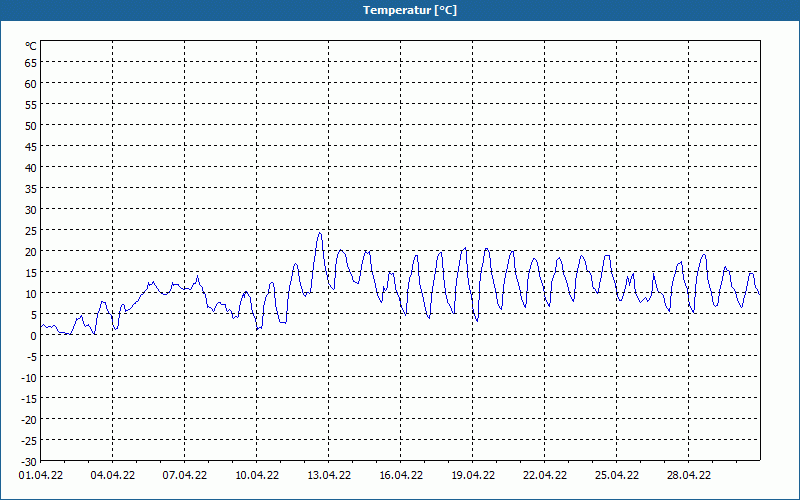Select the 16.04.22 date label

click(x=401, y=476)
